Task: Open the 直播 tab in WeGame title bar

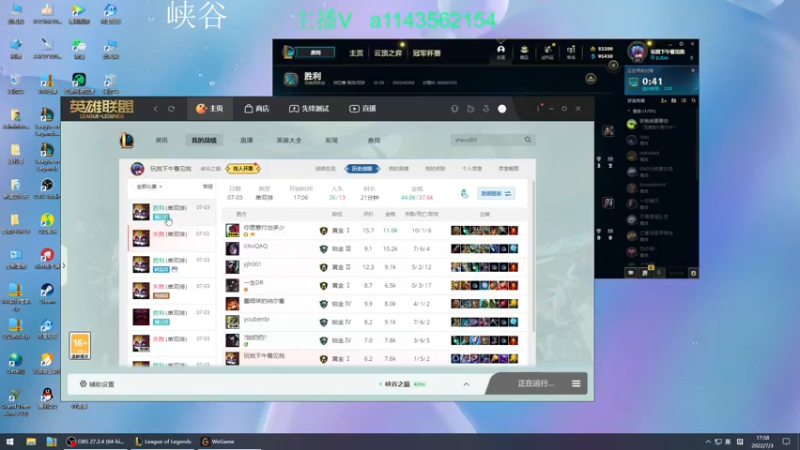Action: 363,109
